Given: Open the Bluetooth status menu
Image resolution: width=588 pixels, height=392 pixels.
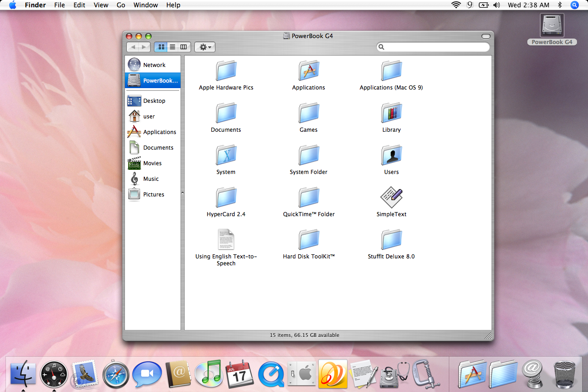Looking at the screenshot, I should coord(560,5).
